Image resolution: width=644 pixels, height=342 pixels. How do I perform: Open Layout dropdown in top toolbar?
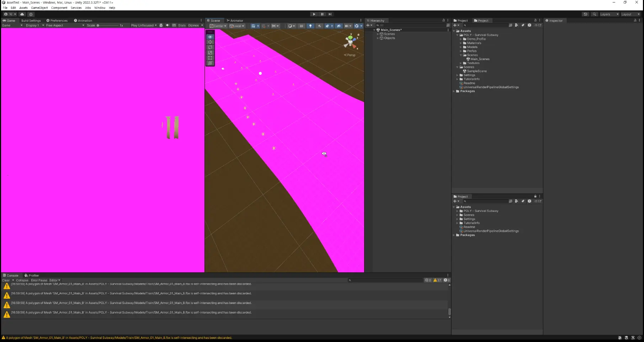click(630, 14)
